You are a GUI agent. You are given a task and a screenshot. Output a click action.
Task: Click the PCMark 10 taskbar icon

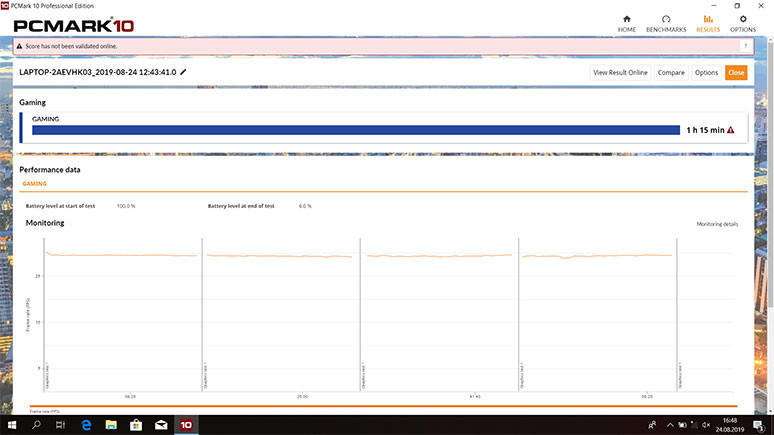pyautogui.click(x=186, y=425)
